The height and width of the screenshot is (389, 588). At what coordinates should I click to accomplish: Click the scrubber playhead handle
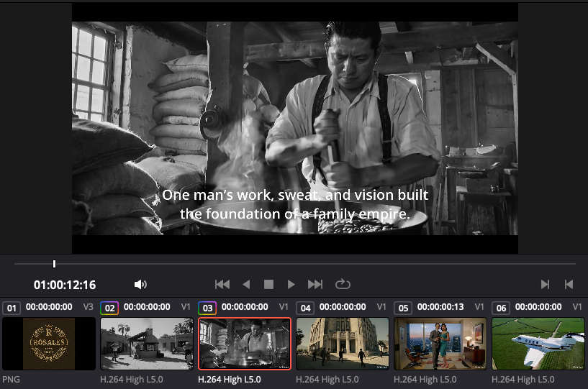(x=55, y=264)
